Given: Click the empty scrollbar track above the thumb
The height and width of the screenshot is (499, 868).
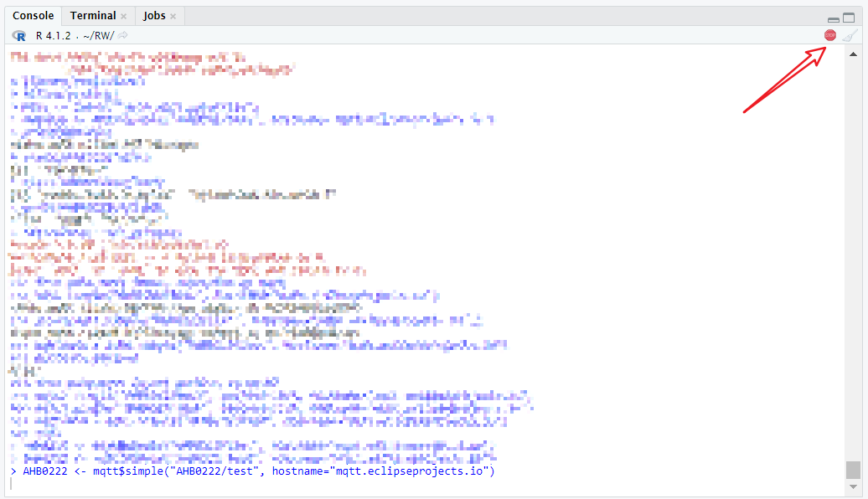Looking at the screenshot, I should coord(853,251).
